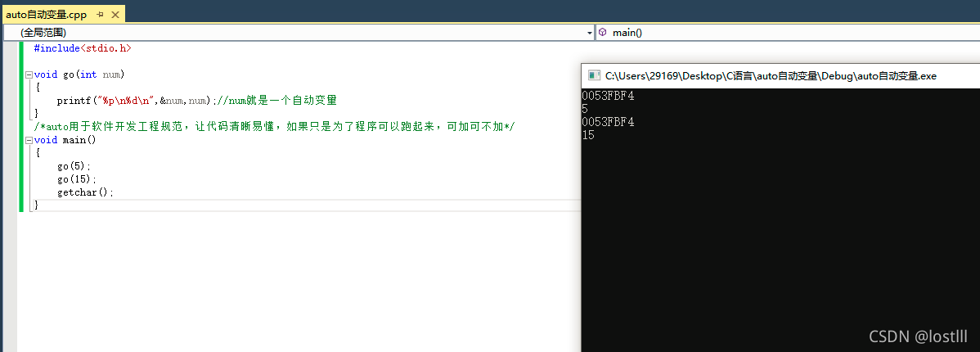Click the go(15); call line
This screenshot has width=980, height=352.
coord(77,179)
